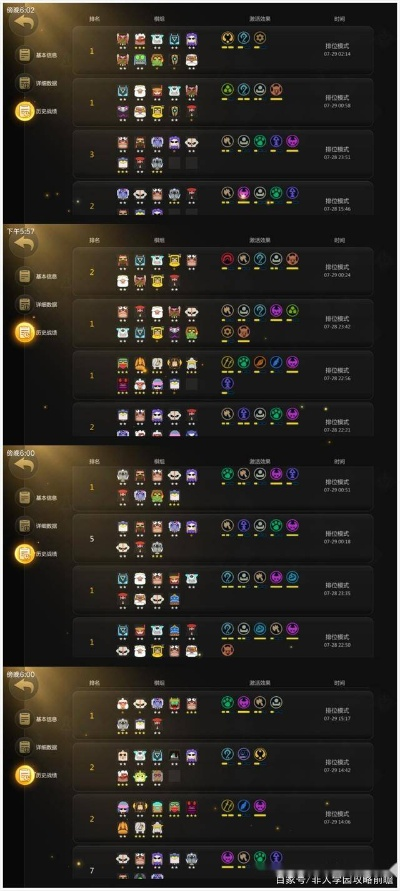
Task: Tap the blue hook synergy in the 07-29 02:14 match
Action: (x=244, y=38)
